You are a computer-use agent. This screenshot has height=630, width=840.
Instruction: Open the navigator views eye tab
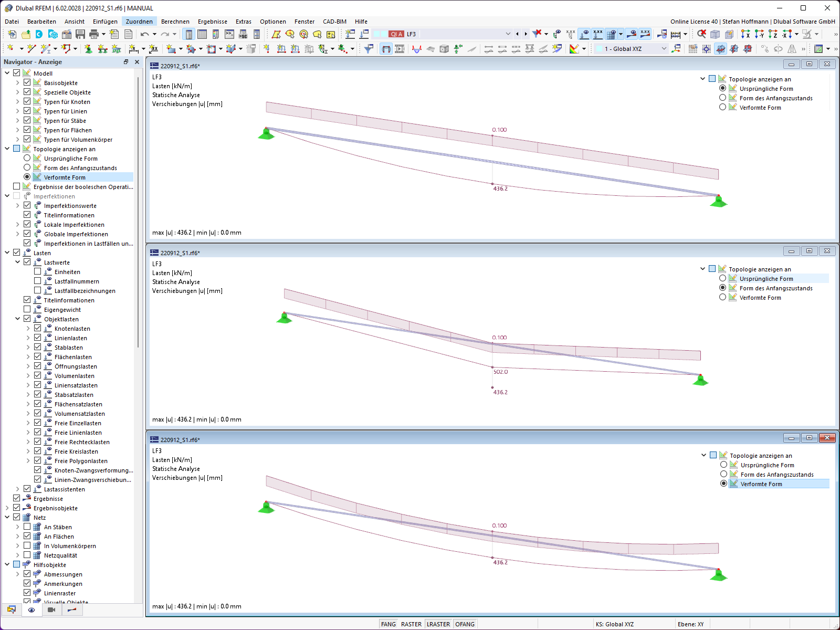pos(31,610)
